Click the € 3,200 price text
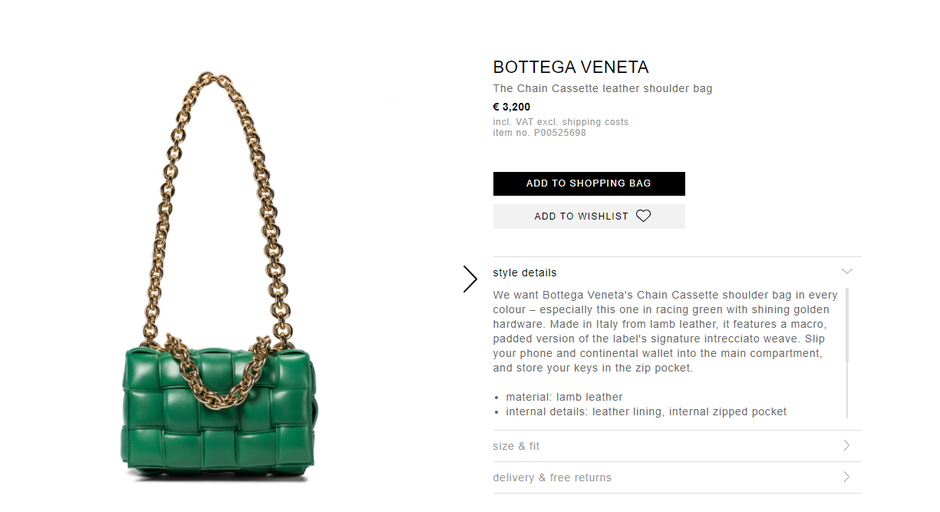Image resolution: width=940 pixels, height=512 pixels. point(511,107)
